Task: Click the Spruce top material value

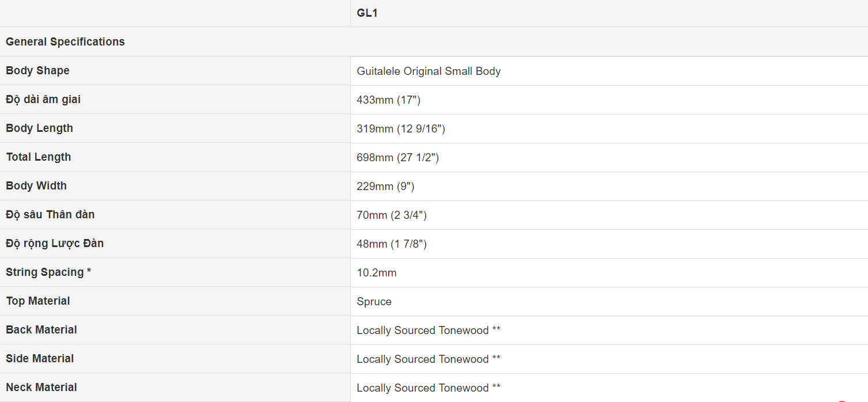Action: (374, 302)
